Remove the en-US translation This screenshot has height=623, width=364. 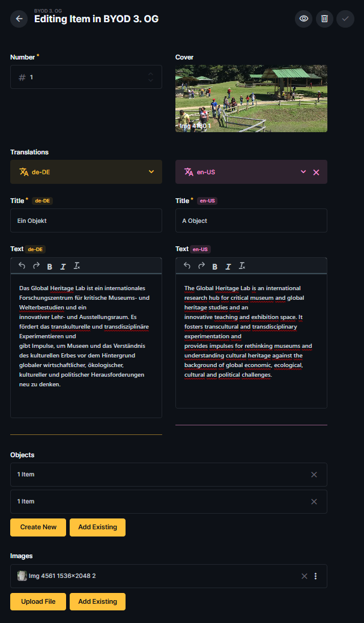pos(317,172)
